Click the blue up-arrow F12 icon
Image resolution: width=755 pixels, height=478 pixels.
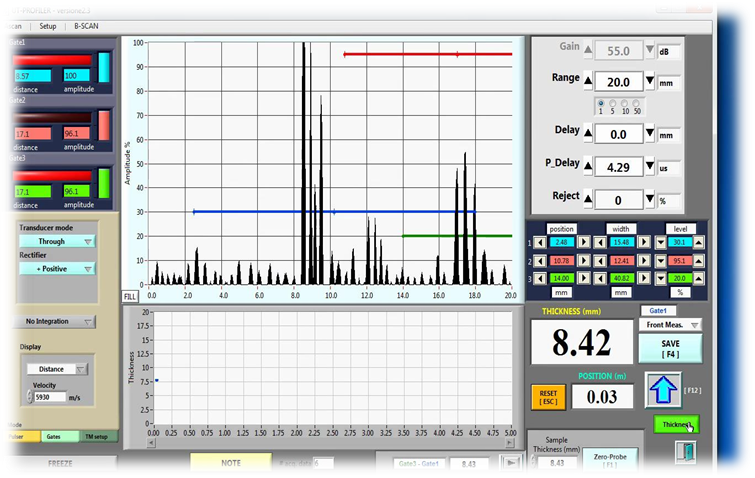coord(662,388)
